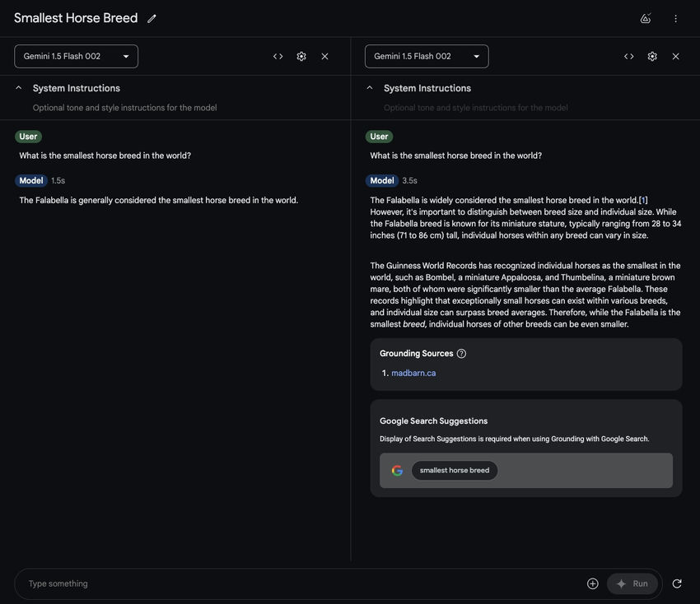The height and width of the screenshot is (604, 700).
Task: Click the Type something prompt box
Action: pyautogui.click(x=304, y=583)
